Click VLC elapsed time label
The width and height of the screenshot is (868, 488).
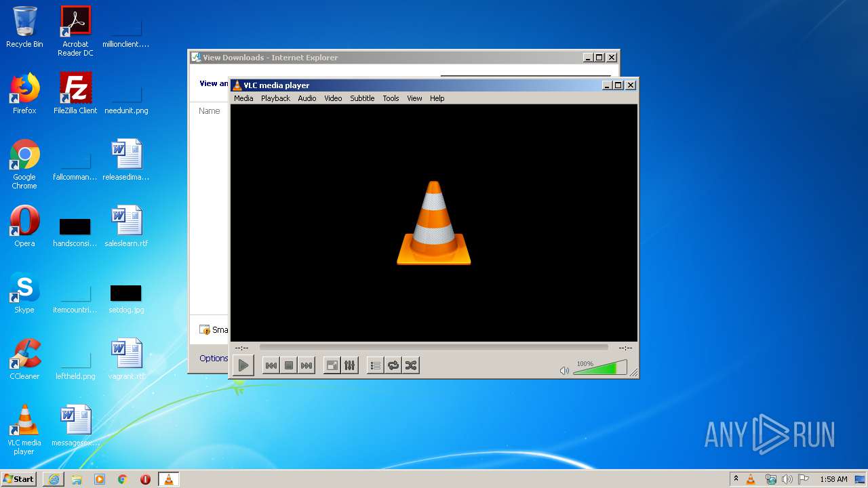click(242, 348)
